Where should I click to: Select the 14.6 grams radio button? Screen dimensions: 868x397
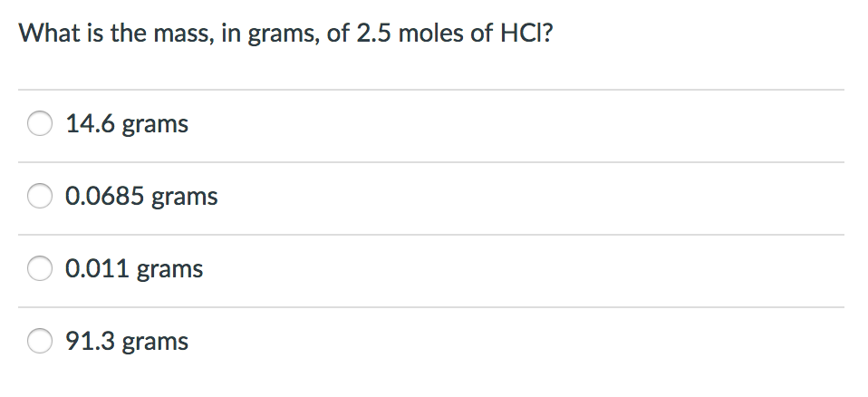pyautogui.click(x=40, y=123)
